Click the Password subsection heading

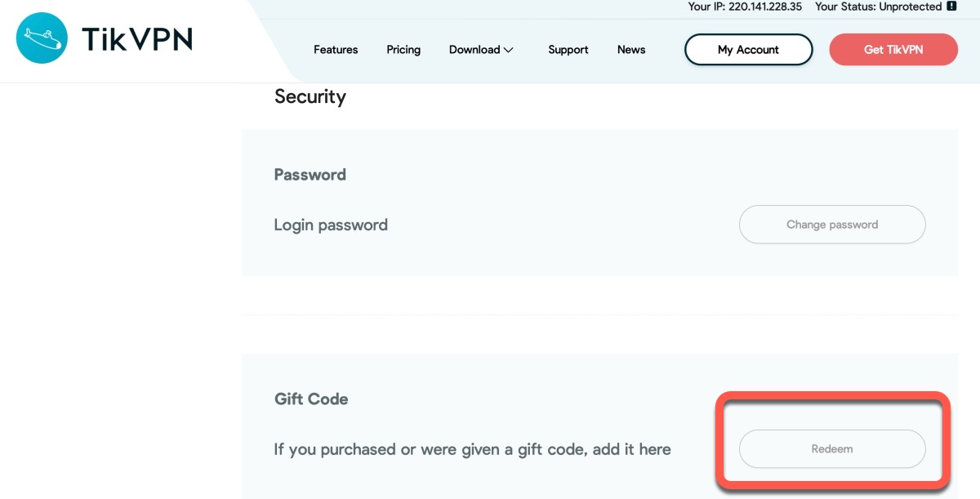pos(310,175)
